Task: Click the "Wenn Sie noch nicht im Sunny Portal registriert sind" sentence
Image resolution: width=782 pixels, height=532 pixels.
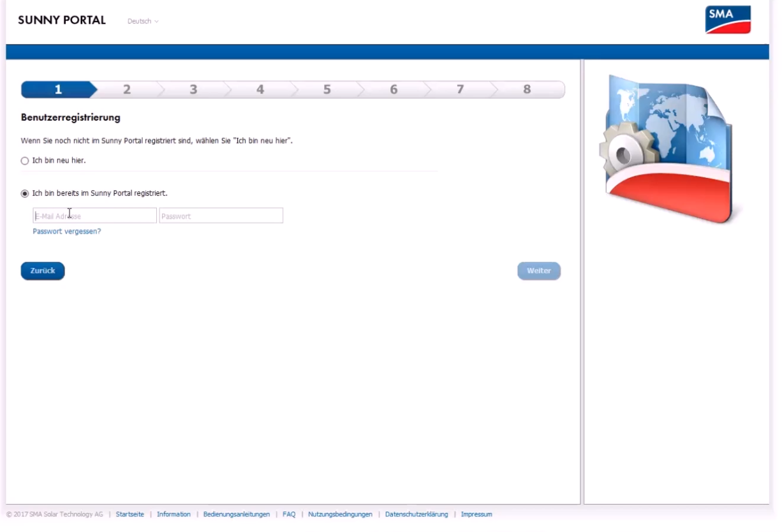Action: click(157, 140)
